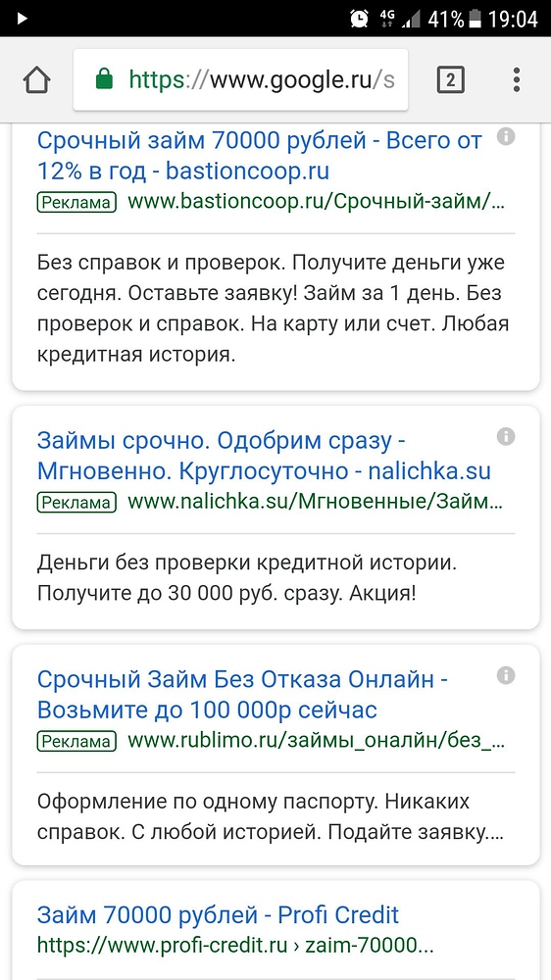Viewport: 551px width, 980px height.
Task: Tap the play icon in status bar
Action: (23, 19)
